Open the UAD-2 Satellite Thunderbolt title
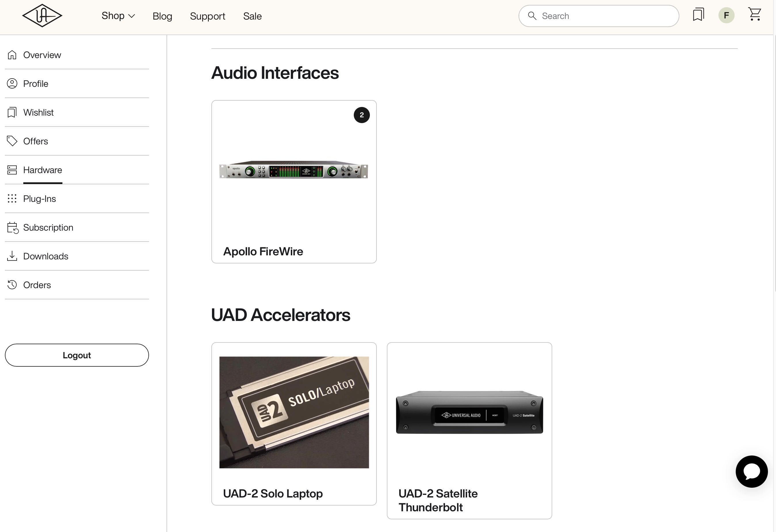 [x=438, y=500]
